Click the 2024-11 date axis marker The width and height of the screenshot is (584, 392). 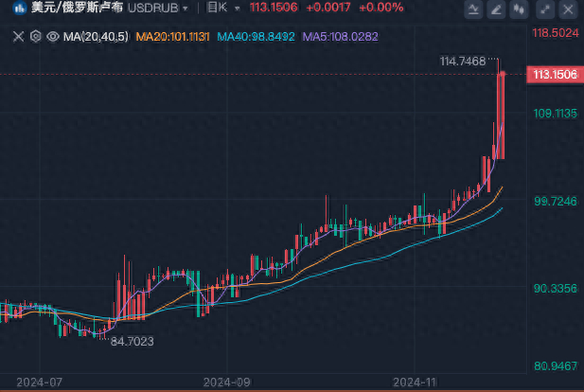415,383
